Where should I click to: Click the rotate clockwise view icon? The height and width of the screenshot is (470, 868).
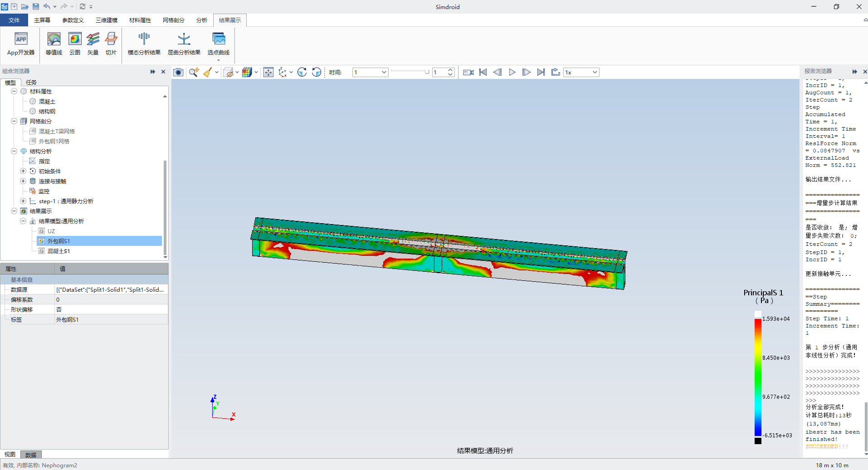pyautogui.click(x=302, y=72)
